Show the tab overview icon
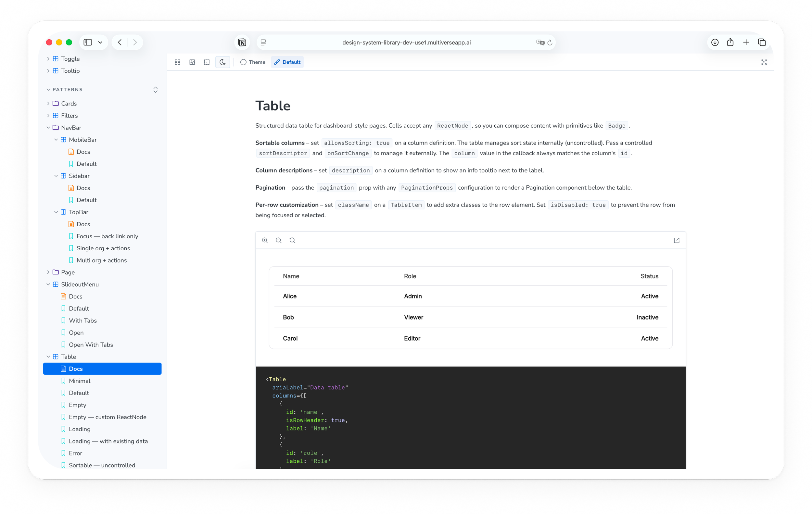 click(762, 43)
